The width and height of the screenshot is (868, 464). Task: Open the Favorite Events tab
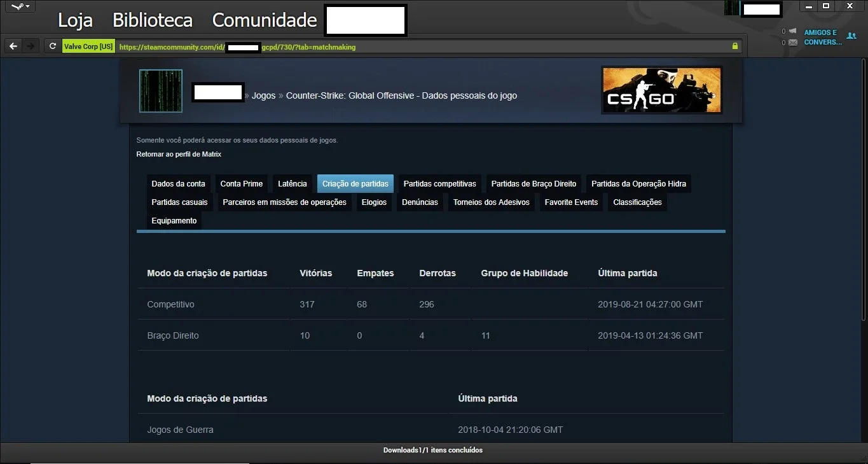click(x=572, y=202)
